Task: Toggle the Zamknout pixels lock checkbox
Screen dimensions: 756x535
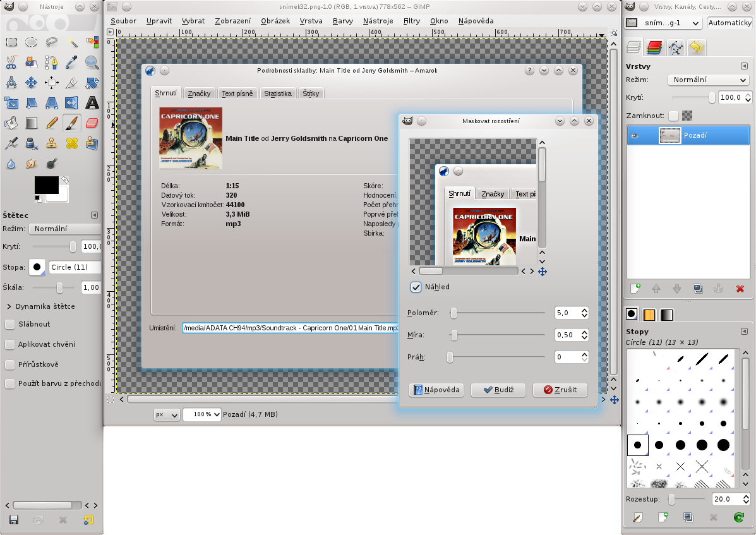Action: [673, 116]
